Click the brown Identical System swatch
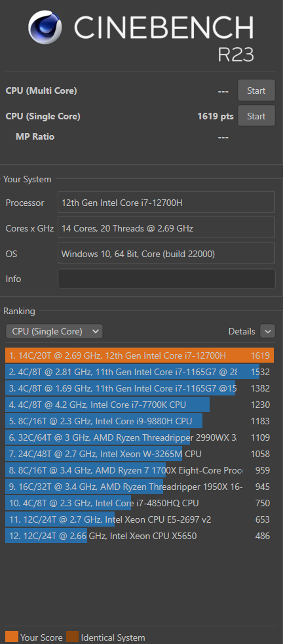The width and height of the screenshot is (283, 644). tap(72, 637)
